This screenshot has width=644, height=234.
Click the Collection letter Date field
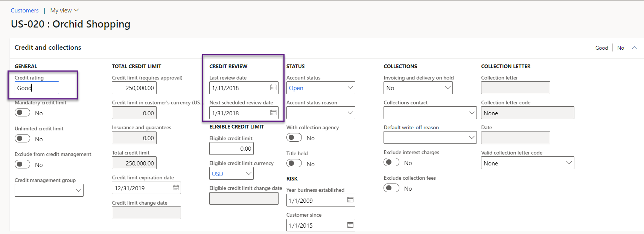click(515, 138)
